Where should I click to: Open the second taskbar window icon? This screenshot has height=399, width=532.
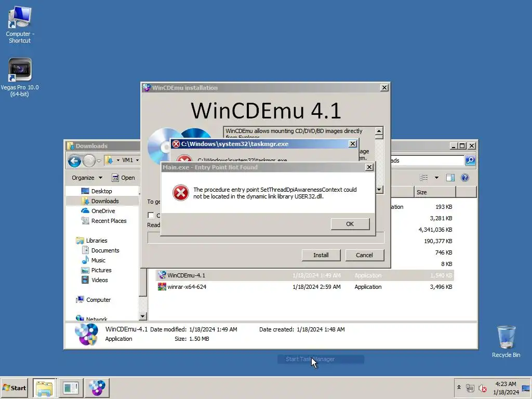(71, 388)
